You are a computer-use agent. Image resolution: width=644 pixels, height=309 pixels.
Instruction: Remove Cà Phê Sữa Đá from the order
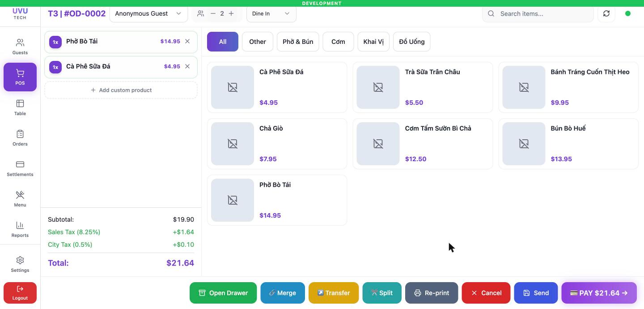[187, 66]
